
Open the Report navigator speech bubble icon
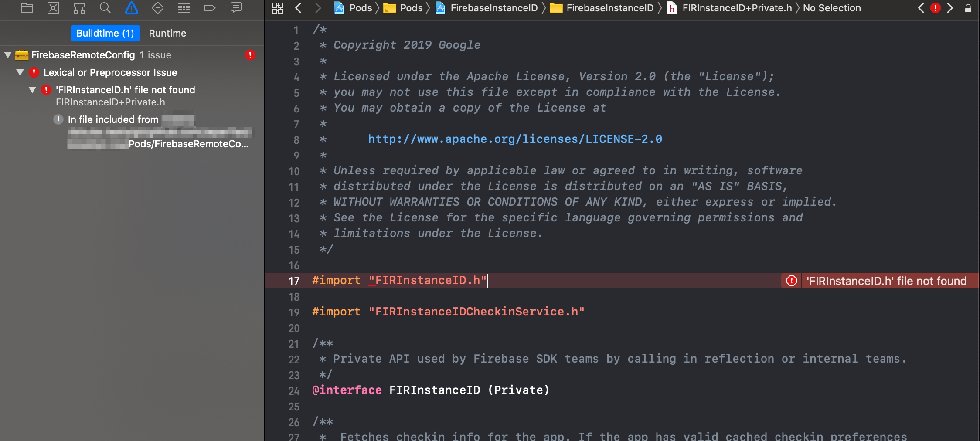[236, 8]
